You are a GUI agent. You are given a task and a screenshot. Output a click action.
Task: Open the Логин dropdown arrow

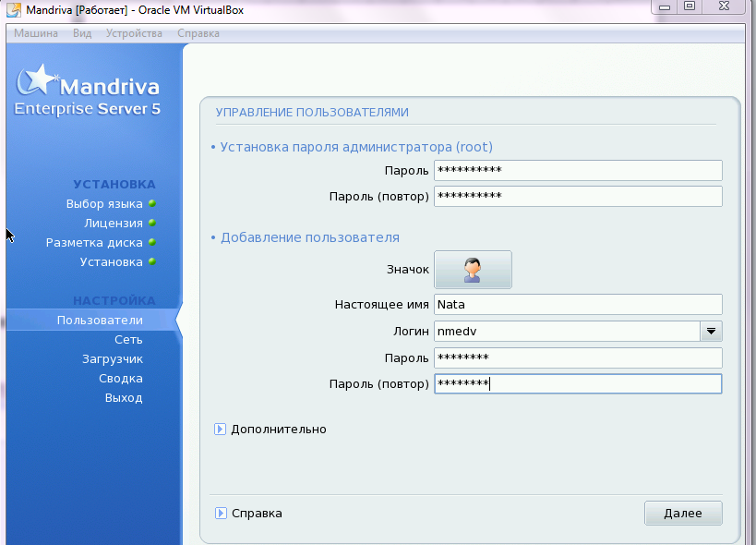coord(711,332)
